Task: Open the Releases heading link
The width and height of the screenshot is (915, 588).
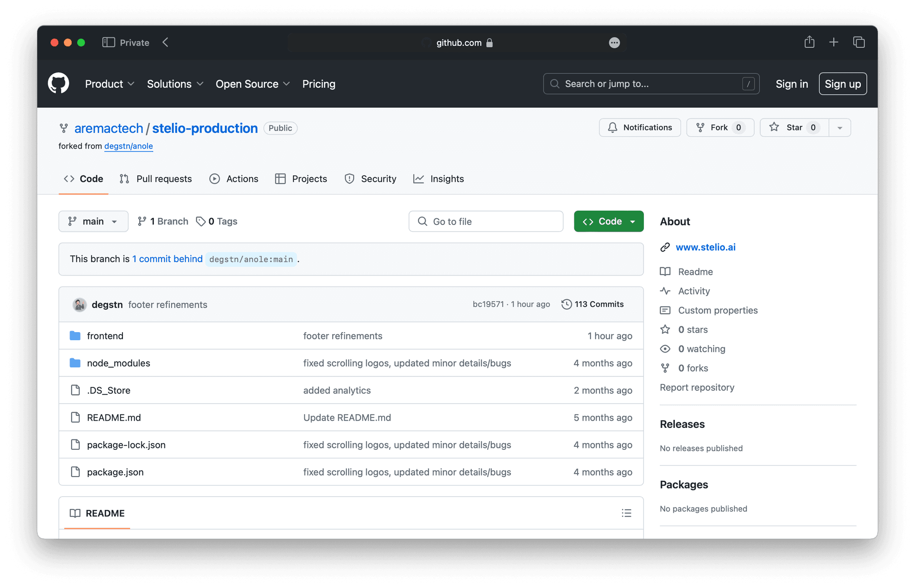Action: [682, 424]
